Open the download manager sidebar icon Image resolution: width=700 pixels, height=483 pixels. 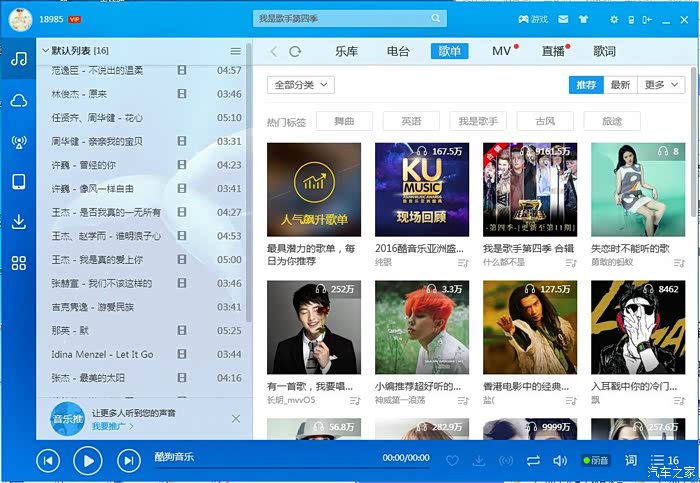[19, 221]
